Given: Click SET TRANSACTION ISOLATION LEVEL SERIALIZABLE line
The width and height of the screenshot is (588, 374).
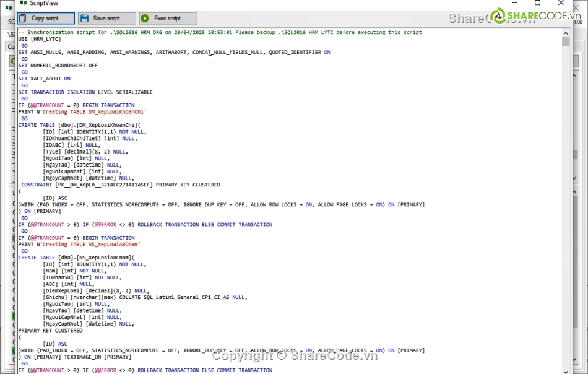Looking at the screenshot, I should (85, 92).
